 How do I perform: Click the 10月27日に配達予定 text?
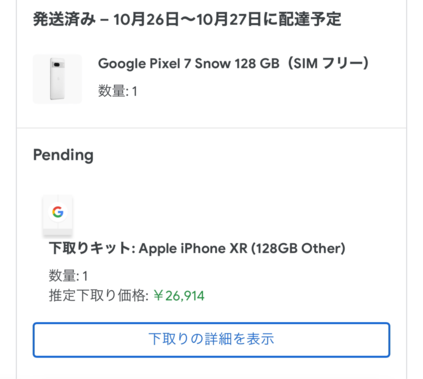[x=269, y=19]
